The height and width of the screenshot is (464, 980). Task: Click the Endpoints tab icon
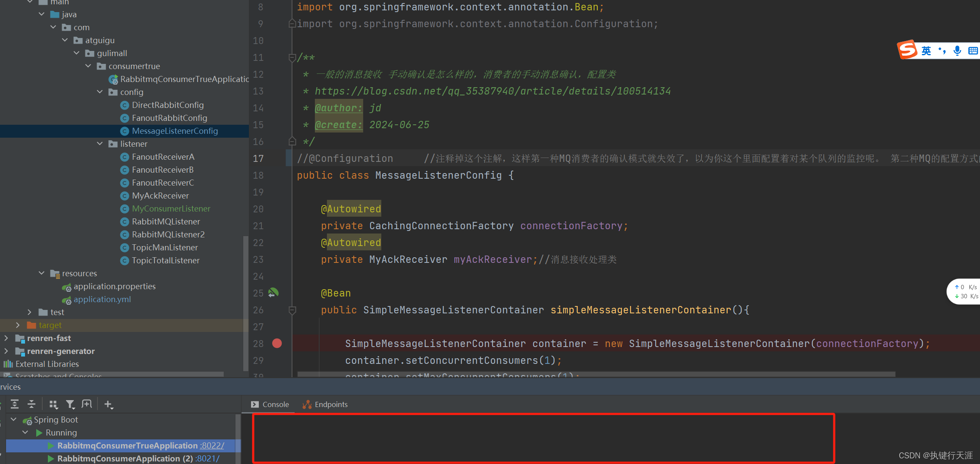pyautogui.click(x=307, y=404)
